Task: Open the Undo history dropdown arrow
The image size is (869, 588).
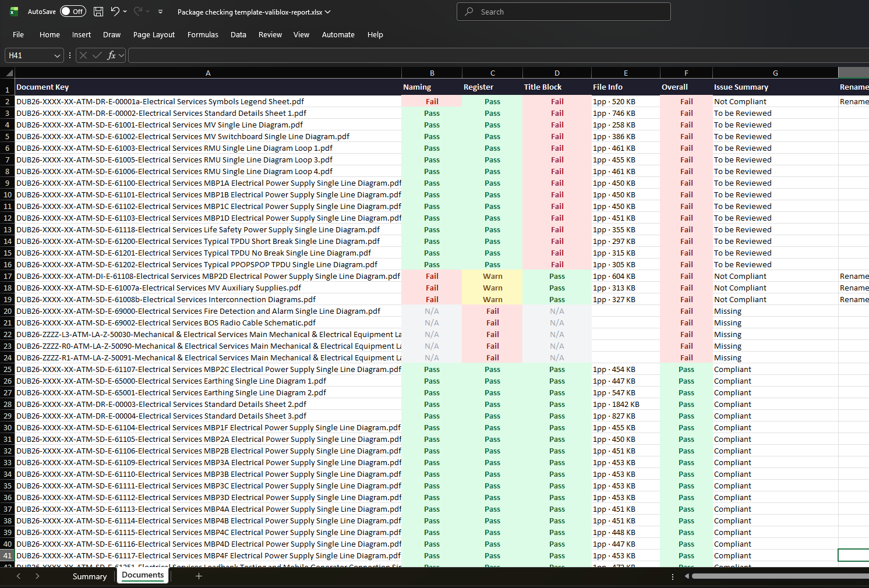Action: 125,12
